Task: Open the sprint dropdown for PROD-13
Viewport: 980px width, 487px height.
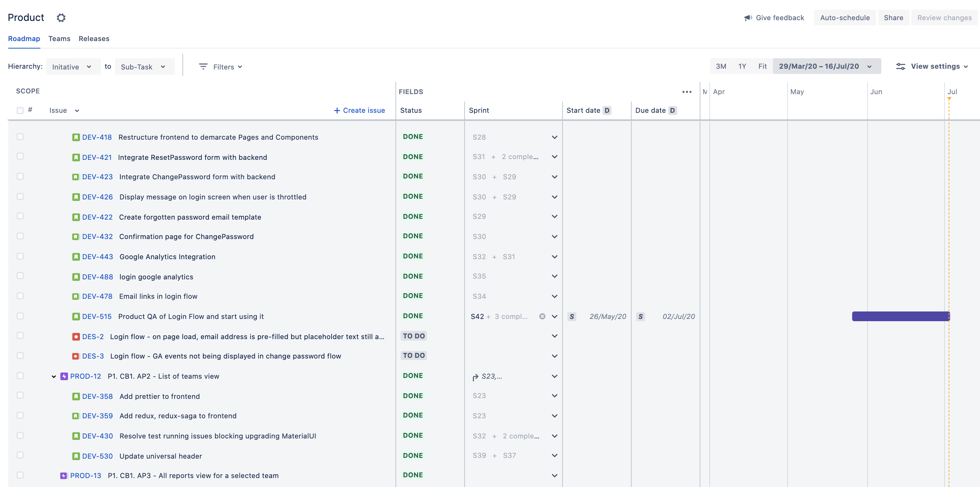Action: 554,475
